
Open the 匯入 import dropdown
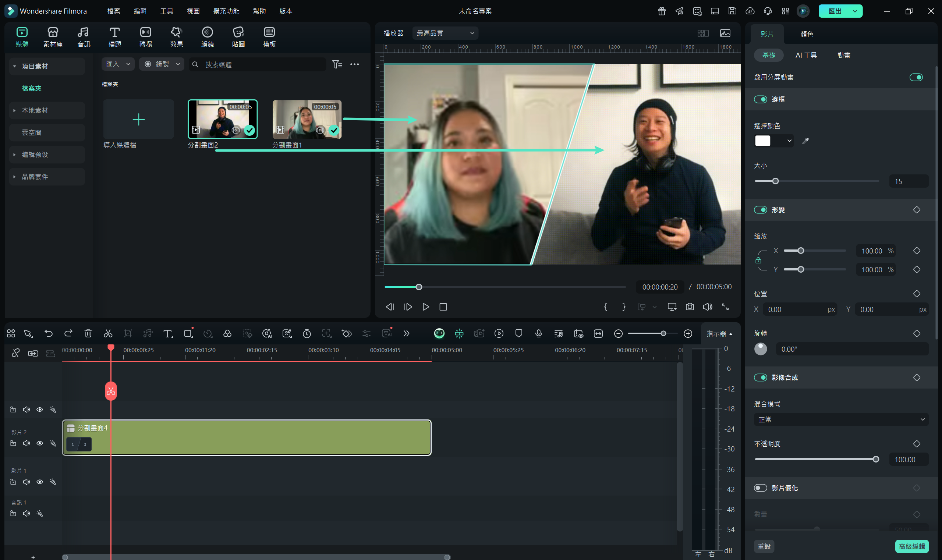(x=118, y=64)
